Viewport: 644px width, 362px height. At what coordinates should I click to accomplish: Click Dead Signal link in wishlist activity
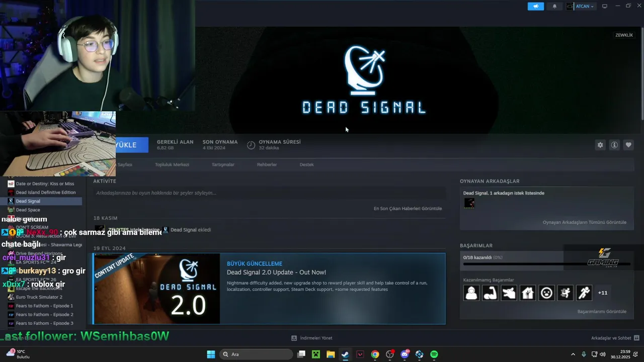[183, 230]
